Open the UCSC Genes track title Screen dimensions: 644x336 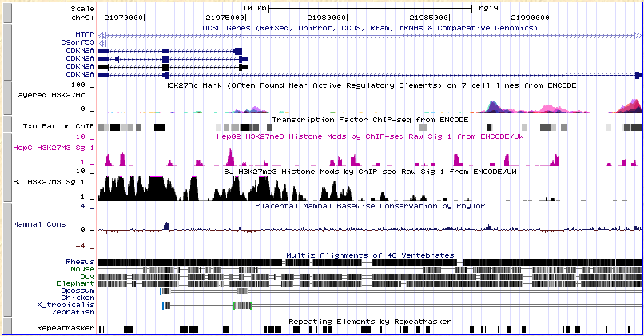pyautogui.click(x=369, y=27)
